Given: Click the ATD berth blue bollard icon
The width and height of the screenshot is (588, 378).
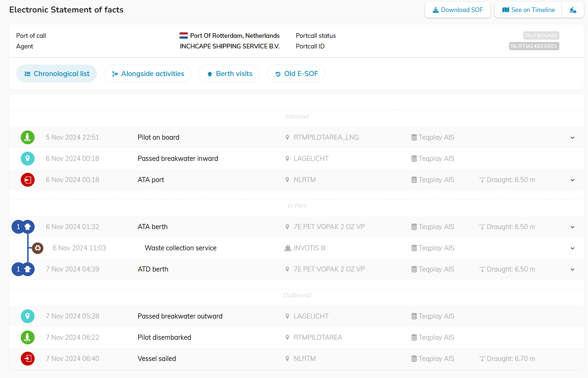Looking at the screenshot, I should pyautogui.click(x=28, y=269).
